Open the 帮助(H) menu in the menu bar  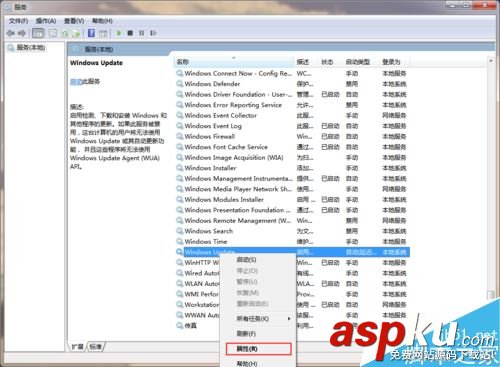(x=102, y=21)
